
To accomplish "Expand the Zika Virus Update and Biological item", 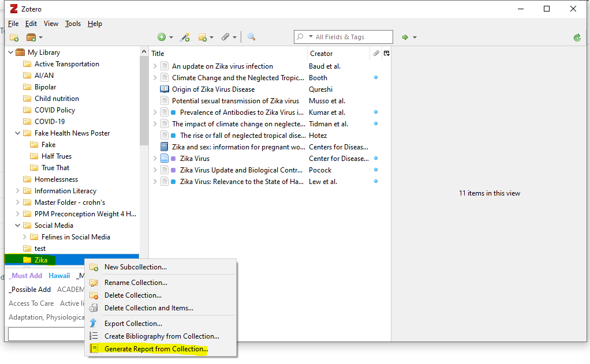I will click(155, 170).
